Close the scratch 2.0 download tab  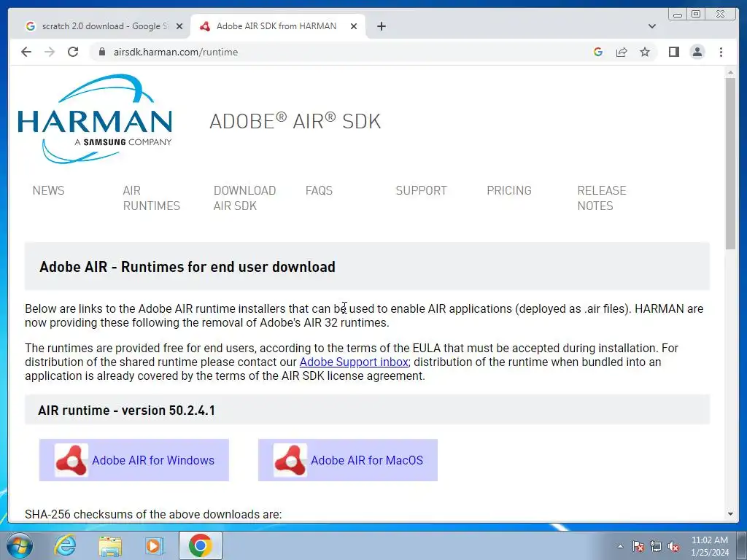(179, 26)
